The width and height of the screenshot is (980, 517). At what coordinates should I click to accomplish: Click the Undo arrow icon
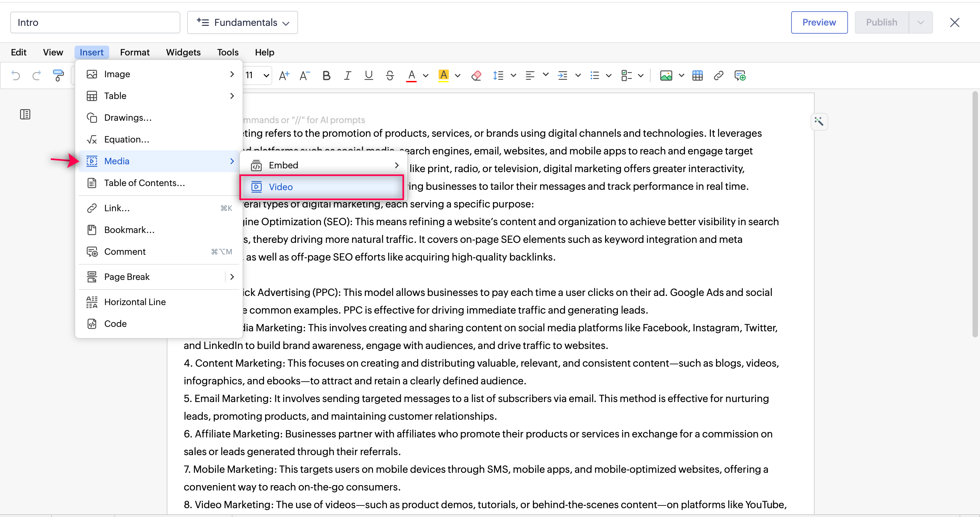click(x=16, y=76)
